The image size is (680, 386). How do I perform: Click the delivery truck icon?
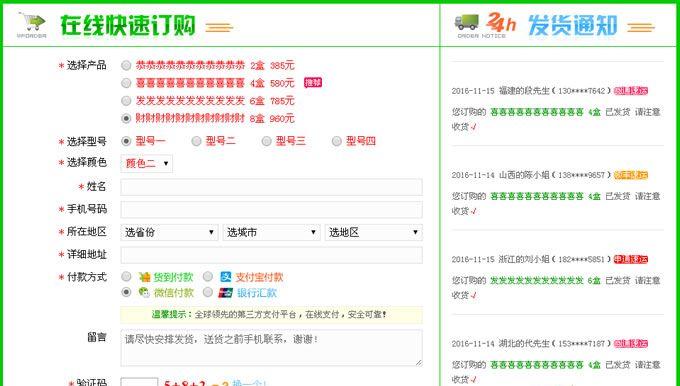pyautogui.click(x=467, y=22)
